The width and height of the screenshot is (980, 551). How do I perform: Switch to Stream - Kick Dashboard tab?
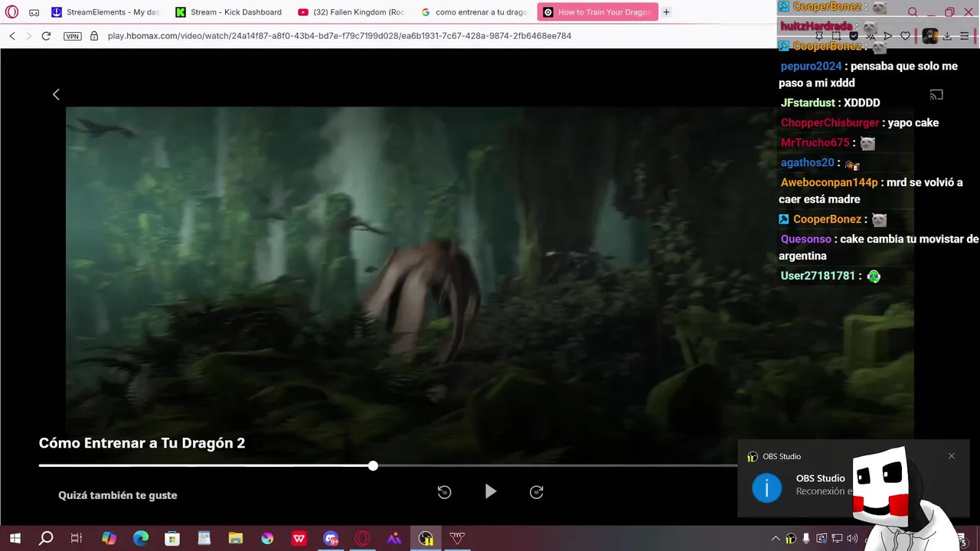click(x=229, y=12)
